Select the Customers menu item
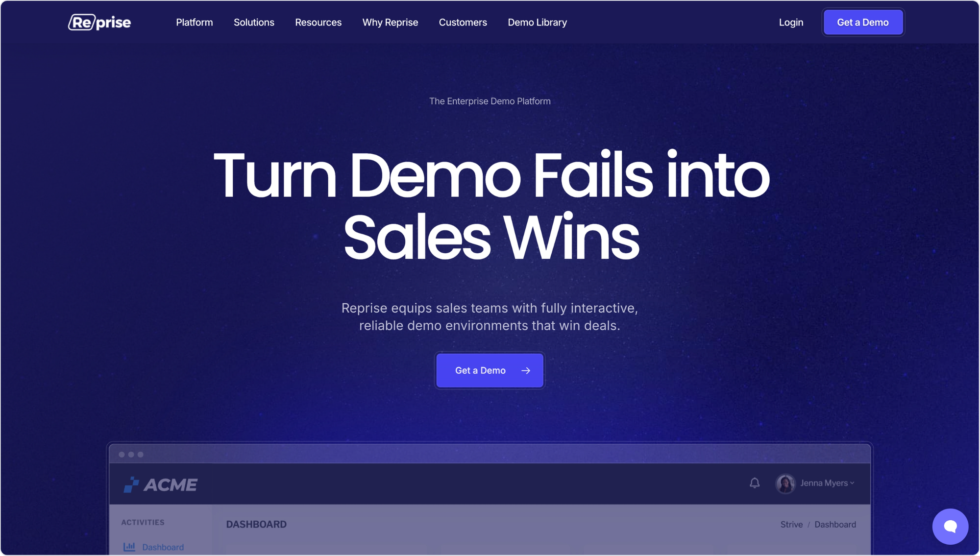 pyautogui.click(x=463, y=22)
